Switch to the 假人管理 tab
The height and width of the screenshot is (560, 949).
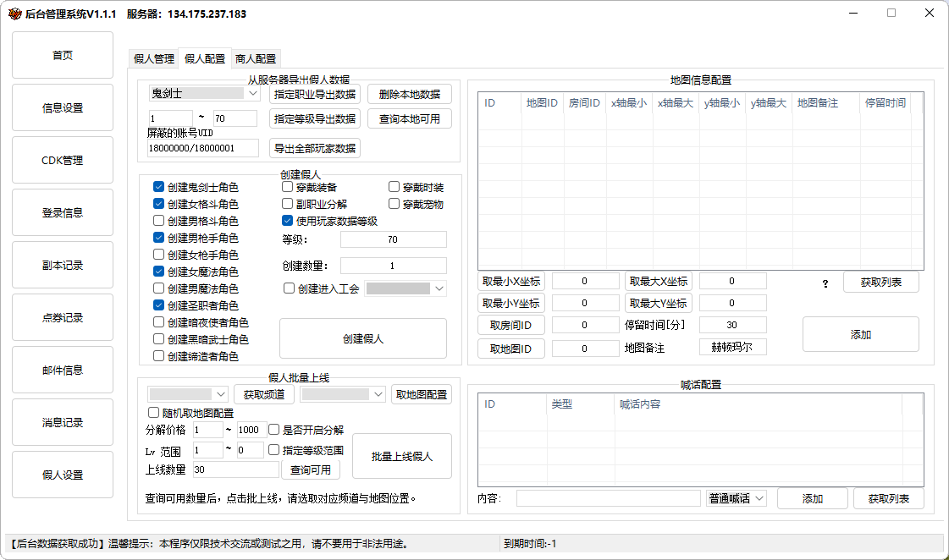pos(153,59)
